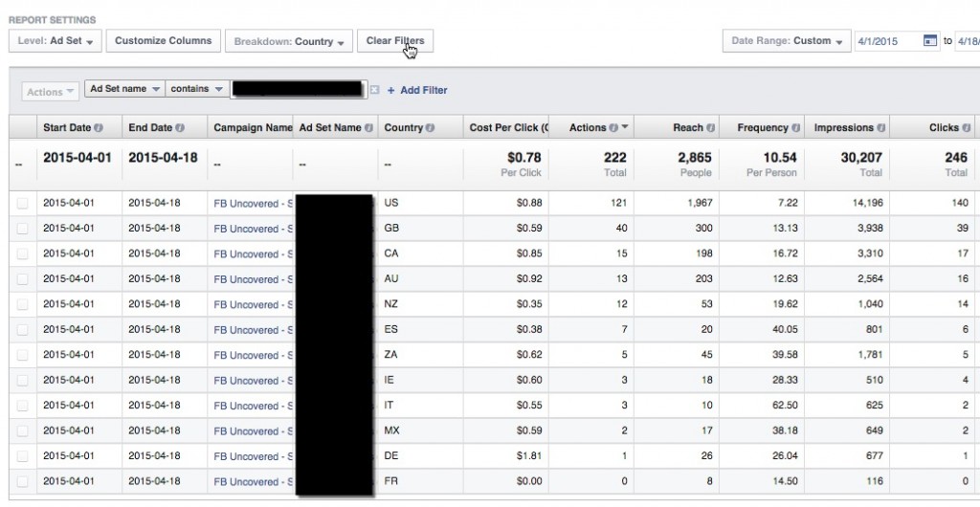980x507 pixels.
Task: Sort by the Frequency column header
Action: coord(763,127)
